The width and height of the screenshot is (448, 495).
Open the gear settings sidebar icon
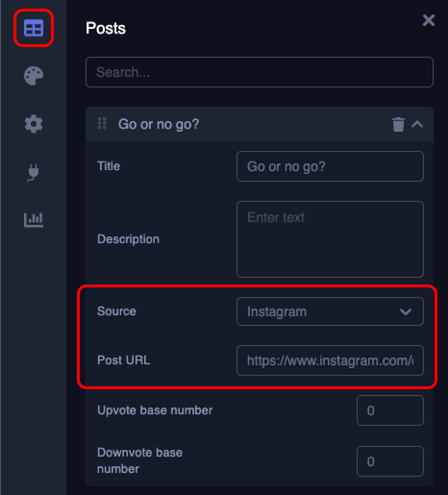click(34, 124)
